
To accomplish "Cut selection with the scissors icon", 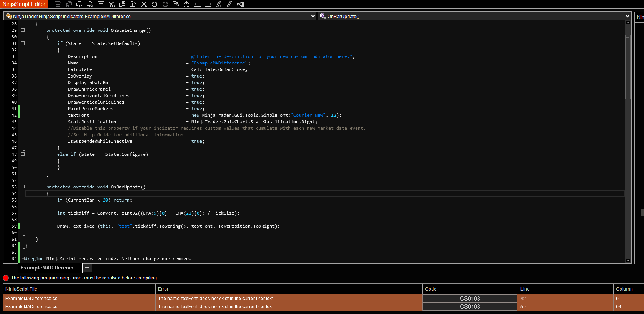I will pos(112,4).
